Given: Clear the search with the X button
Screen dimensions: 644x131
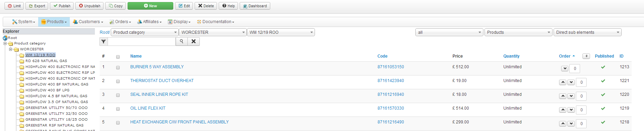Looking at the screenshot, I should tap(194, 41).
